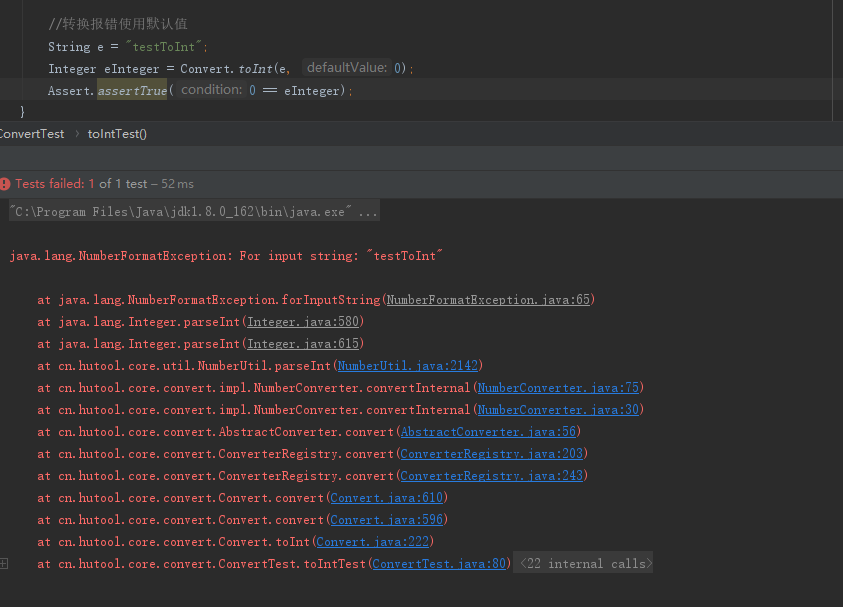Viewport: 843px width, 607px height.
Task: Click the red Tests failed error icon
Action: [x=5, y=184]
